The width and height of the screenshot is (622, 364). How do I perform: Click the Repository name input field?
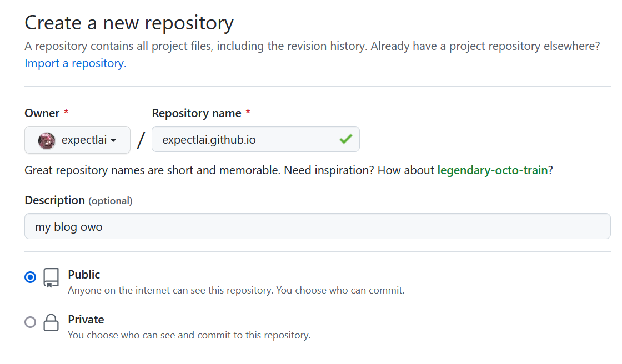pos(255,139)
